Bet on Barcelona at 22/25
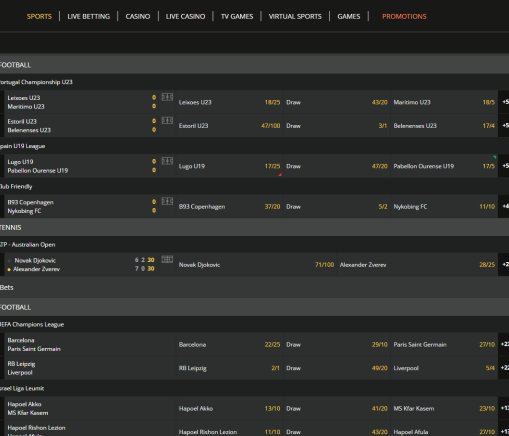509x436 pixels. coord(229,345)
